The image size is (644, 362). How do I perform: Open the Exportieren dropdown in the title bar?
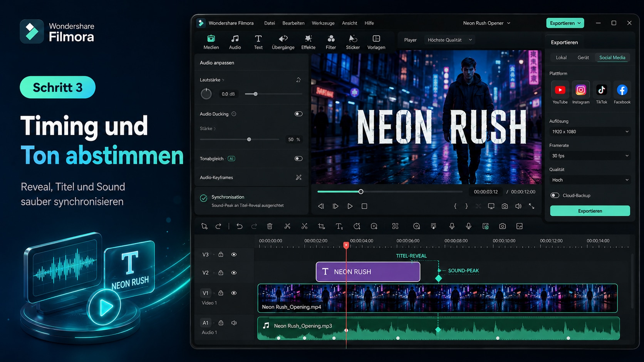pos(565,23)
